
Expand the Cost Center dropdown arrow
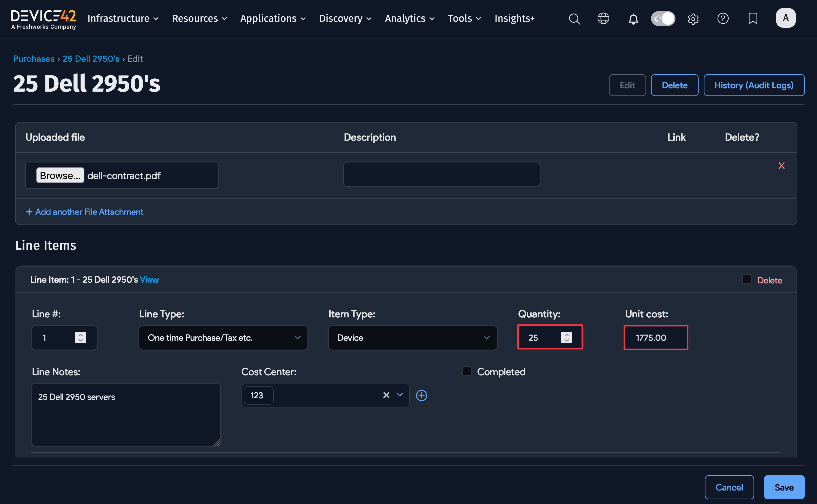coord(399,395)
